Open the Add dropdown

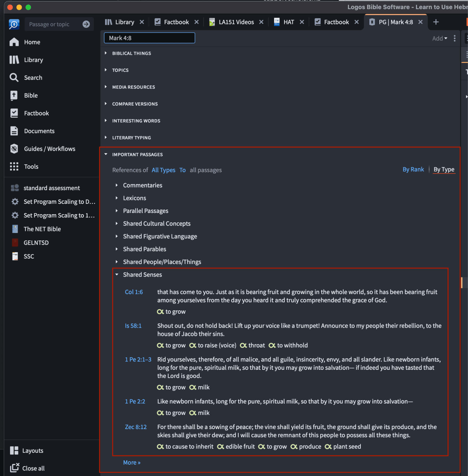(x=439, y=38)
